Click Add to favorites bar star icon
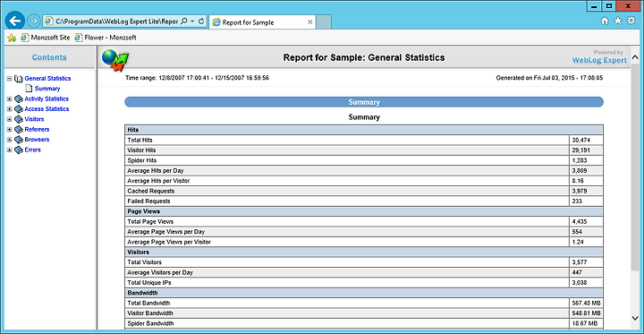 coord(12,38)
